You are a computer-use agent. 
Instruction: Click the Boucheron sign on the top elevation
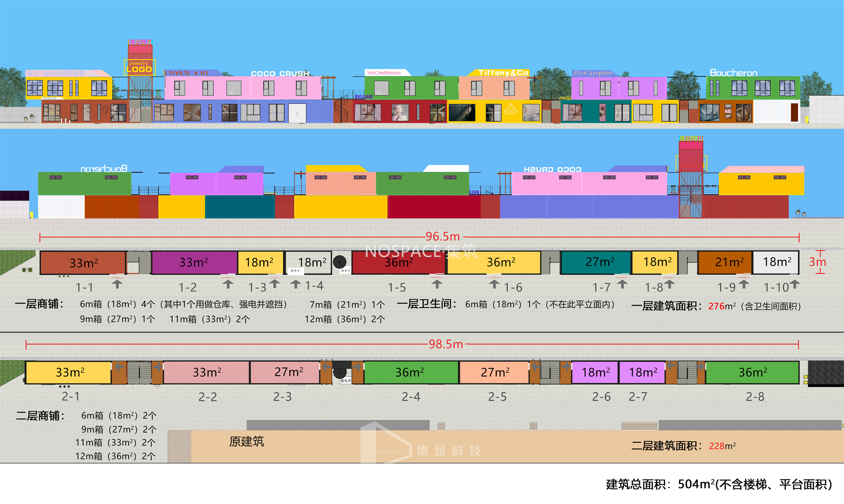coord(733,73)
